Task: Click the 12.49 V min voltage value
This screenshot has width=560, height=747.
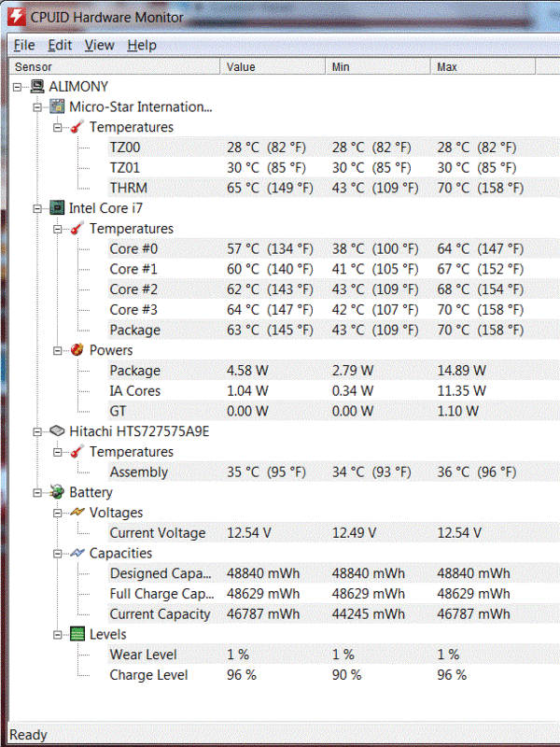Action: click(354, 532)
